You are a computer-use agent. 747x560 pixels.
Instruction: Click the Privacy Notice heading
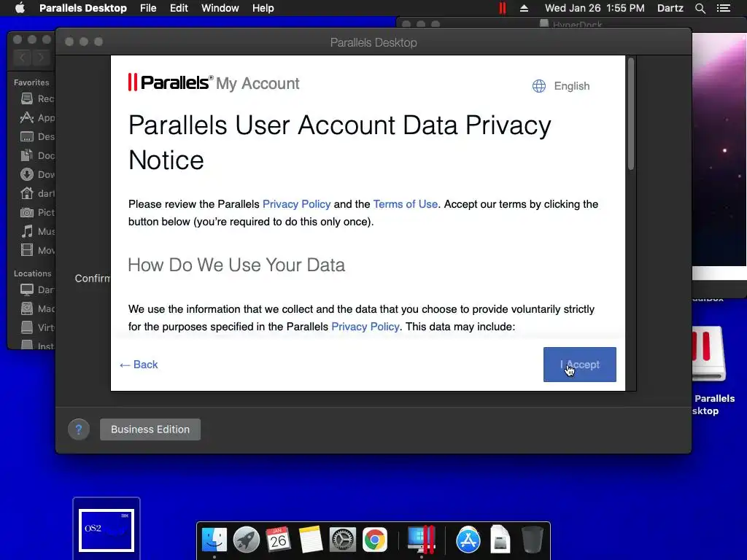(x=340, y=142)
